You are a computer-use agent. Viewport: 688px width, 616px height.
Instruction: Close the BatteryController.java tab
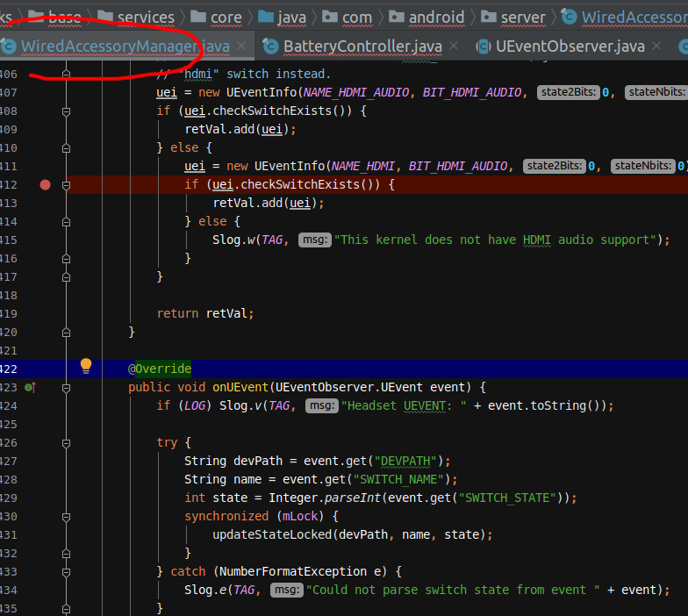pos(454,46)
